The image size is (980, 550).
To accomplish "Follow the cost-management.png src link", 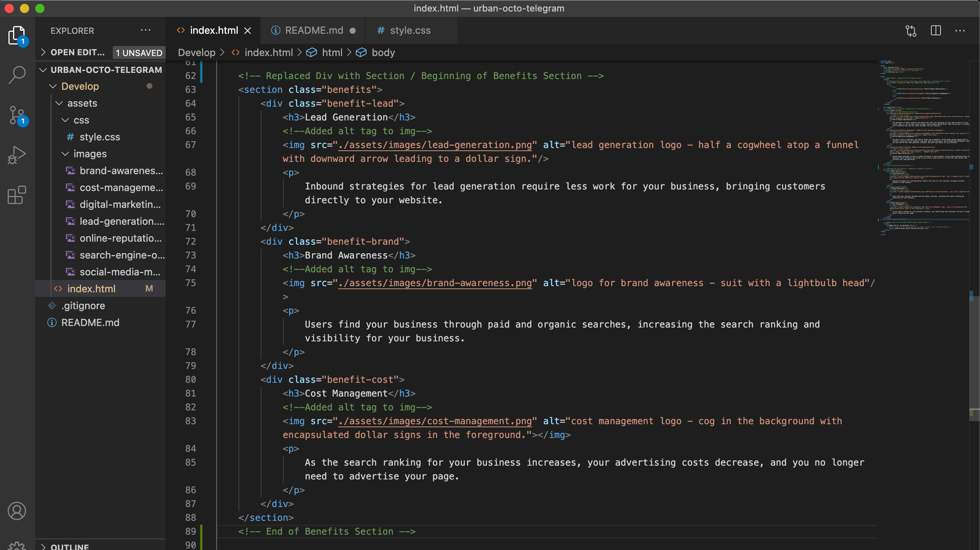I will [x=435, y=421].
